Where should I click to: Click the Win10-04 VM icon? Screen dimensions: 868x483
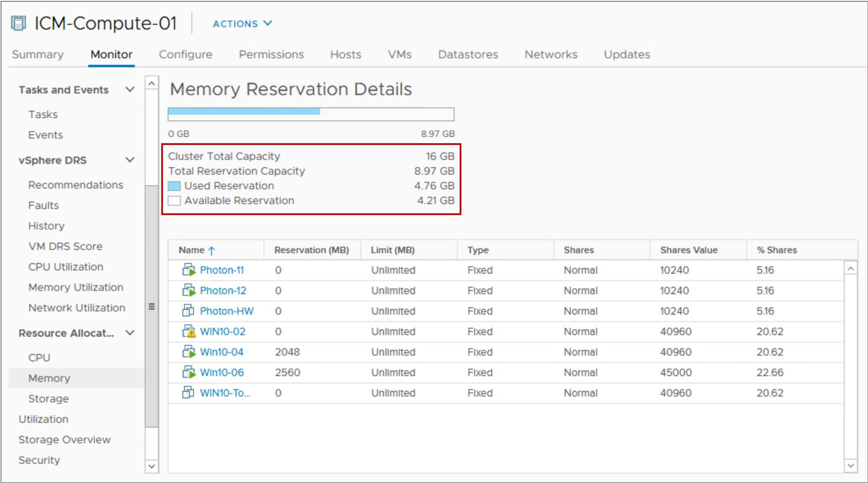188,351
